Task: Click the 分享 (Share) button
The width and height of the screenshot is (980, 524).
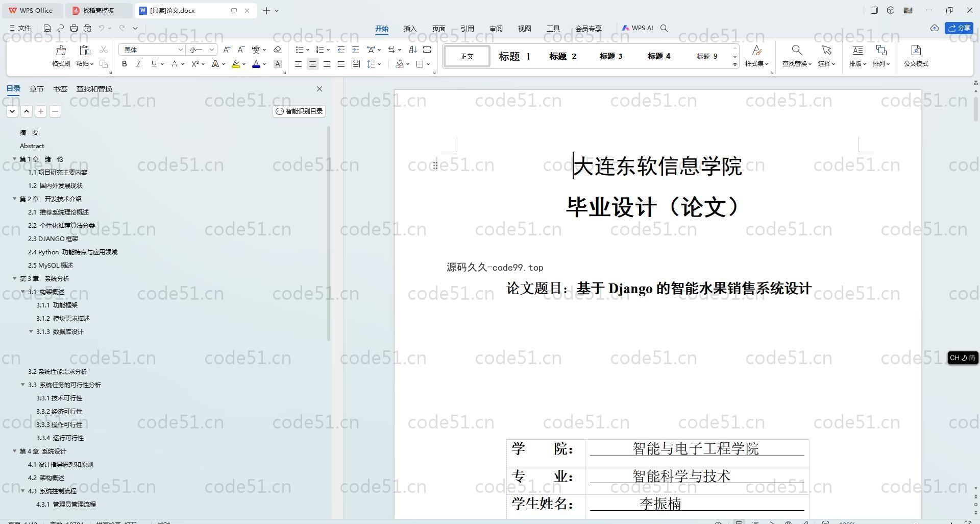Action: click(959, 28)
